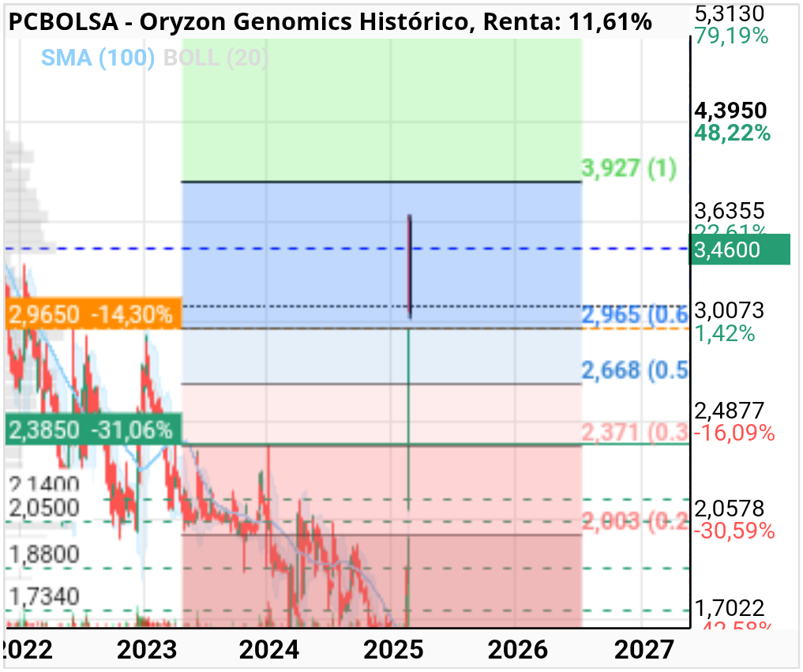Select the 2023 year on the time axis

click(x=146, y=649)
